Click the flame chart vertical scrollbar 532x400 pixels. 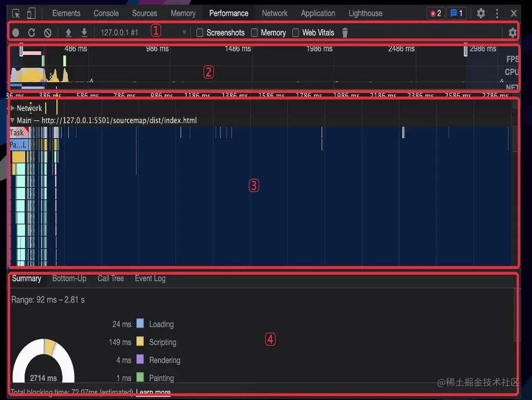(515, 139)
